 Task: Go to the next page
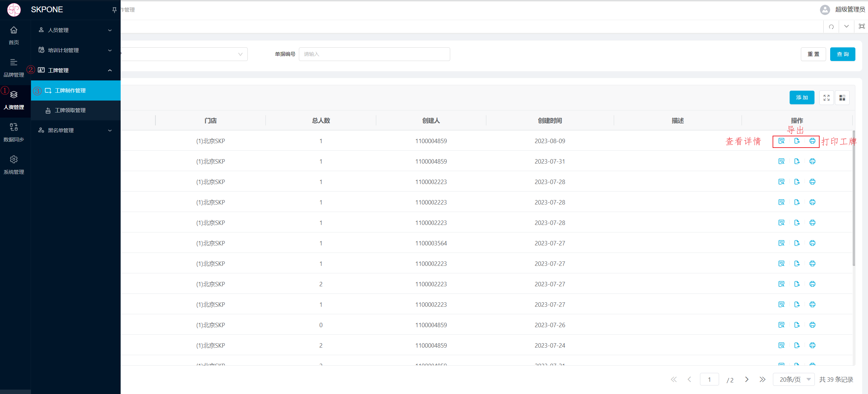point(747,379)
